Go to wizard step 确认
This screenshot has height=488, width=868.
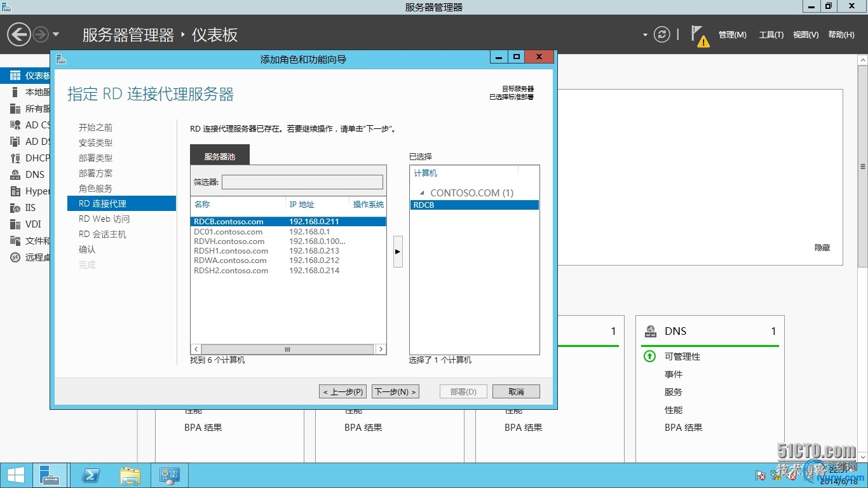(87, 250)
